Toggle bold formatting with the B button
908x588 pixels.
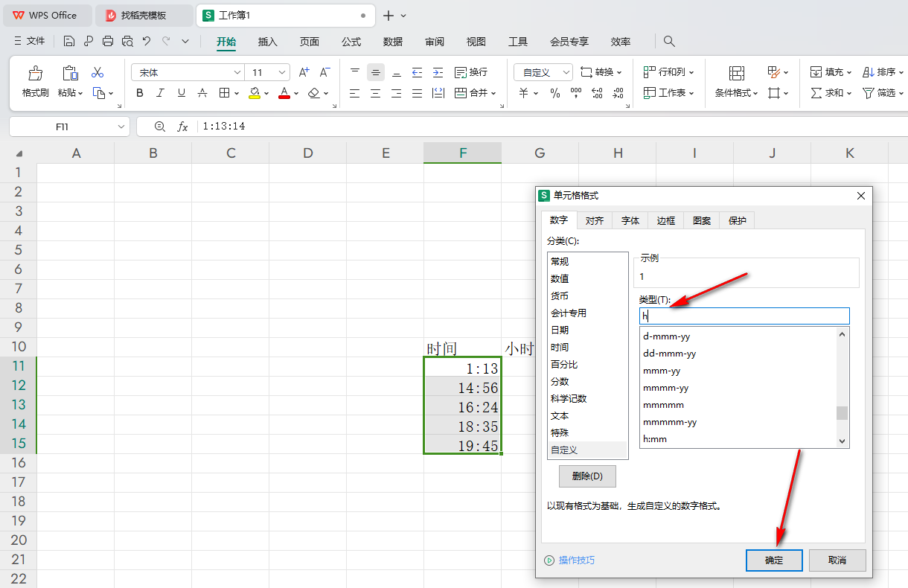(139, 93)
